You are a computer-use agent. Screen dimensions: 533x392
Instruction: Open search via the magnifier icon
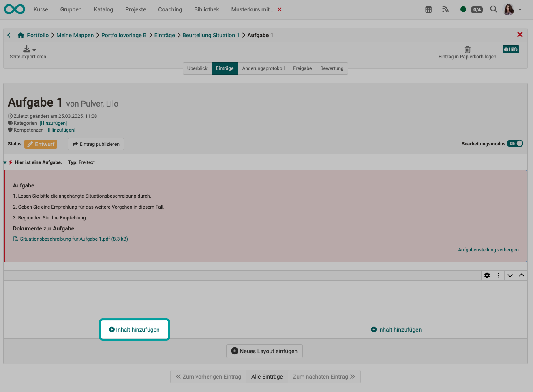point(493,9)
